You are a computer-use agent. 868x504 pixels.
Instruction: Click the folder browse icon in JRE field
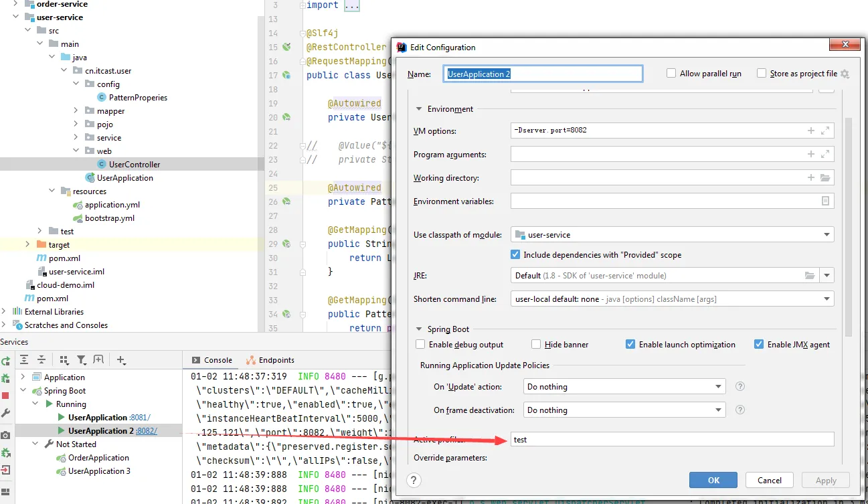[810, 275]
